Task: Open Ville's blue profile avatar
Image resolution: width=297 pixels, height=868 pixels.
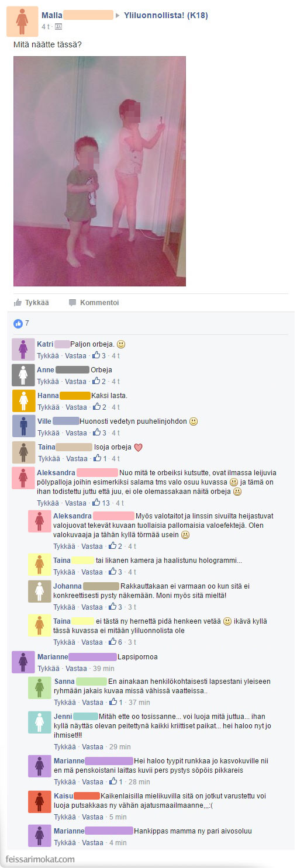Action: coord(23,426)
